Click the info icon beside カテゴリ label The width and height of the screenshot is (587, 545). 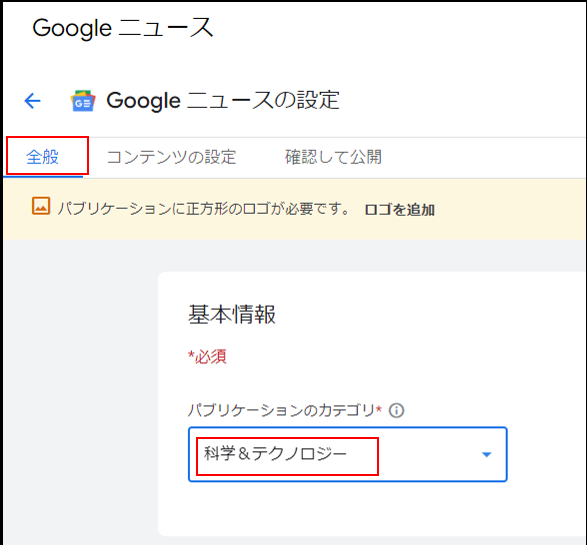[x=396, y=411]
